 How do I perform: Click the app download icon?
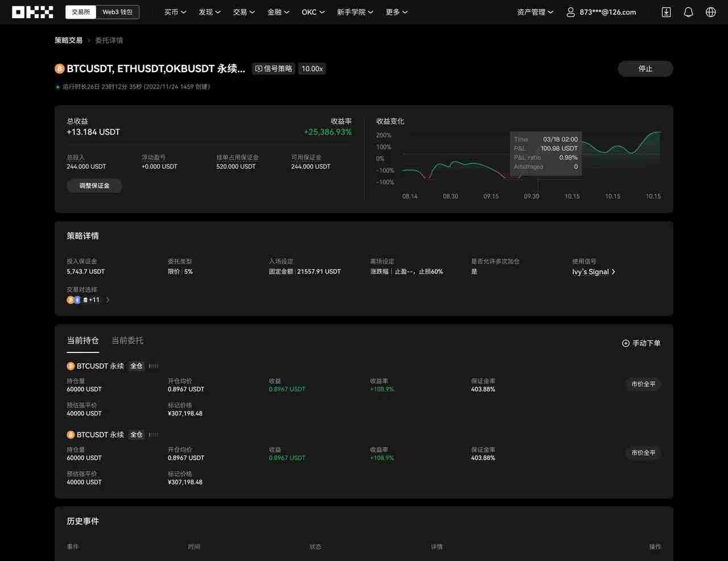click(665, 12)
